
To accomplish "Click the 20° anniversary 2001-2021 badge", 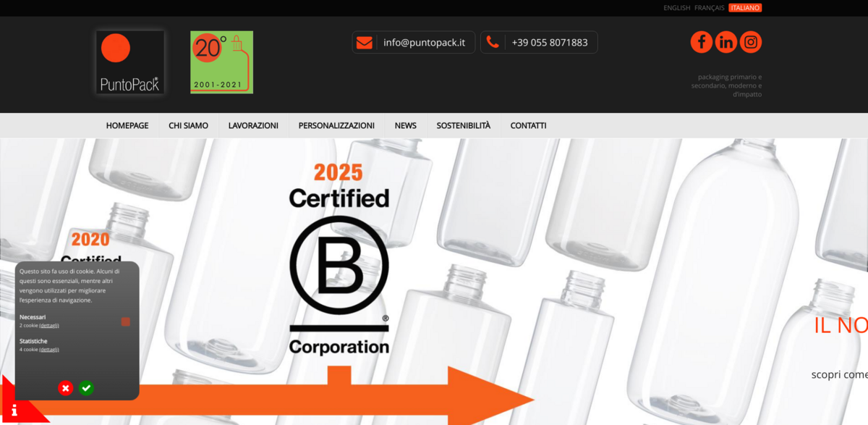I will (222, 62).
